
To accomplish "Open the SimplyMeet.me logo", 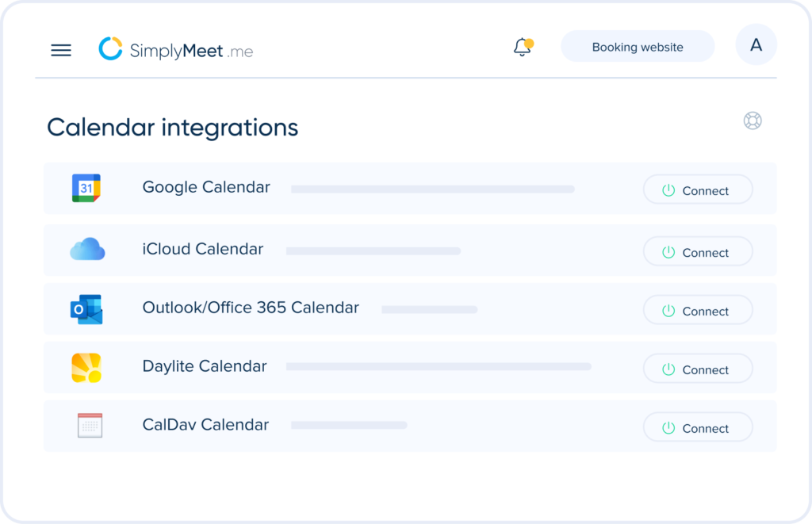I will tap(176, 49).
